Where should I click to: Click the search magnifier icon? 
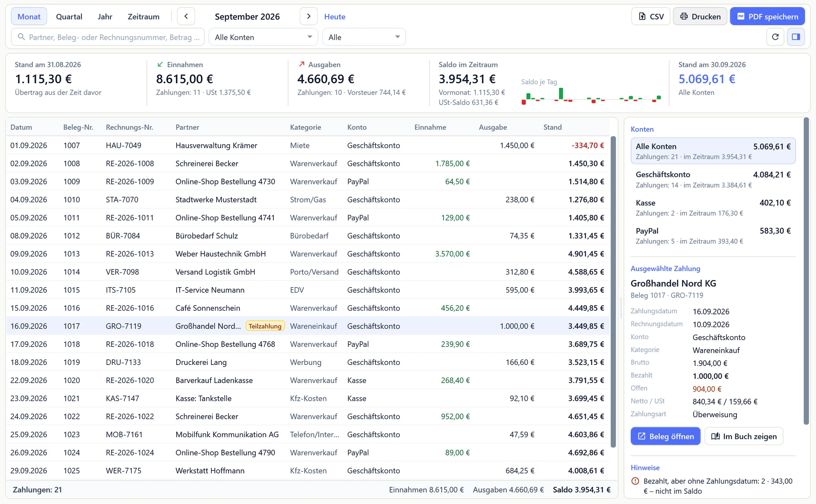click(x=21, y=37)
